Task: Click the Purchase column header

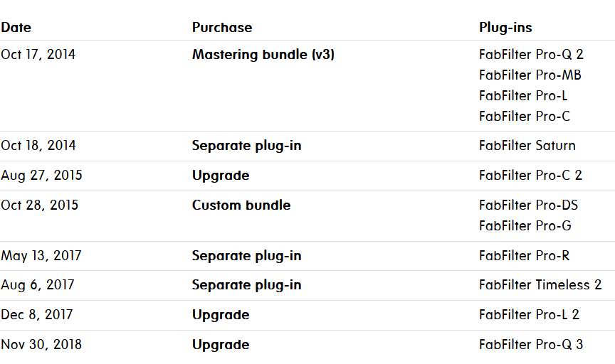Action: (x=222, y=28)
